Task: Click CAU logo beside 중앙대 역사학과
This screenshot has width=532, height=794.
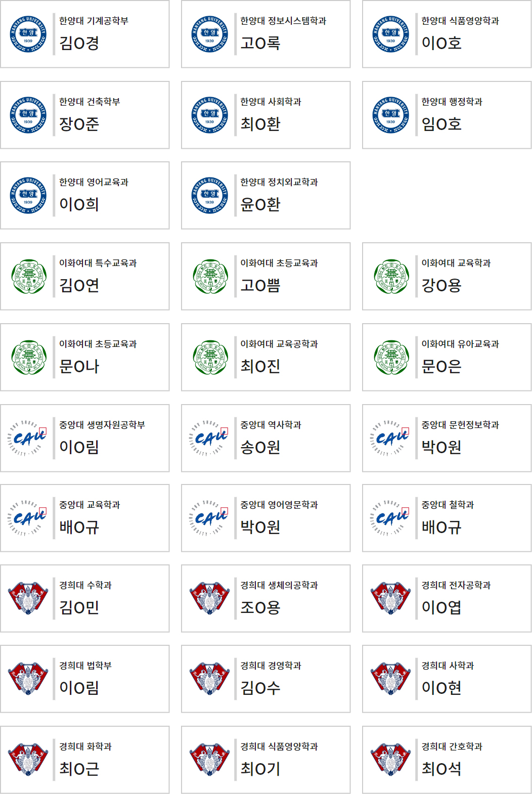Action: click(x=209, y=438)
